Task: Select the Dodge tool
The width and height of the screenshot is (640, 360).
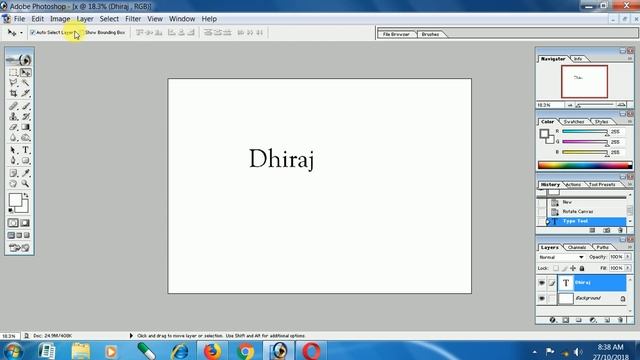Action: pos(26,138)
